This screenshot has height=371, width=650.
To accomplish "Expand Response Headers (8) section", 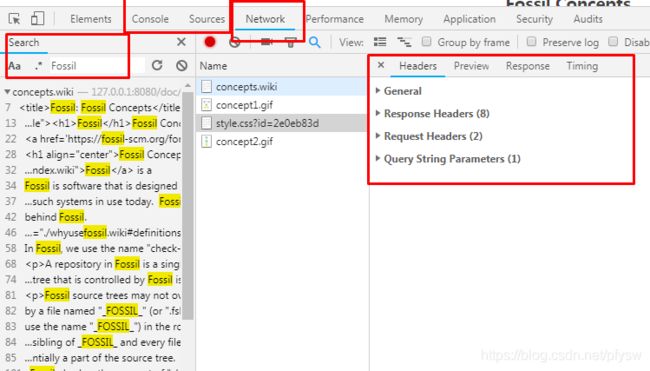I will coord(432,114).
